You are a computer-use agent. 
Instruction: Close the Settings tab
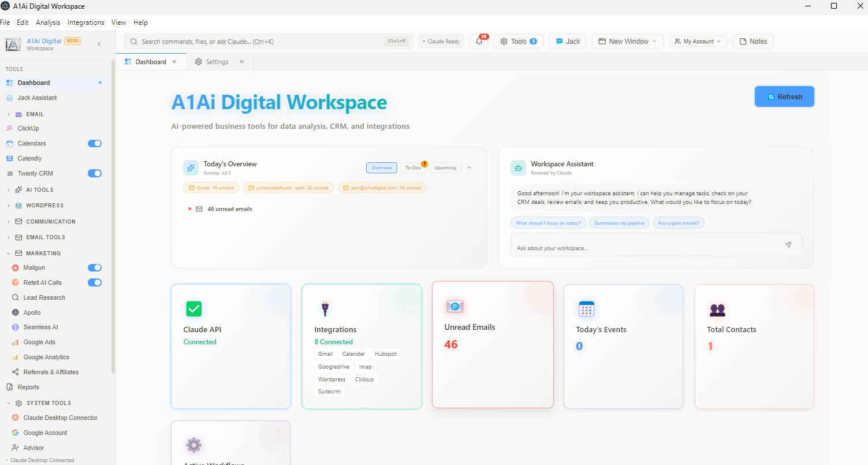(x=242, y=62)
